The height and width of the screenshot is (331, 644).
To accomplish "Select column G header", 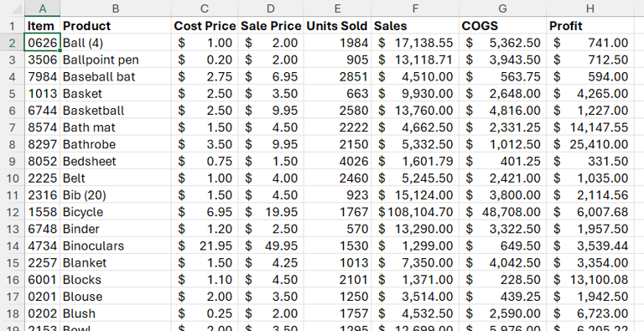I will click(502, 8).
